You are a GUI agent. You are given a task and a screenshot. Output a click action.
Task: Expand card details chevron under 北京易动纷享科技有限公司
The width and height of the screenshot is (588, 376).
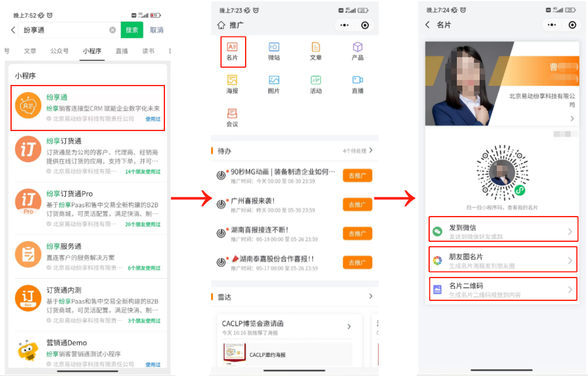click(x=572, y=118)
